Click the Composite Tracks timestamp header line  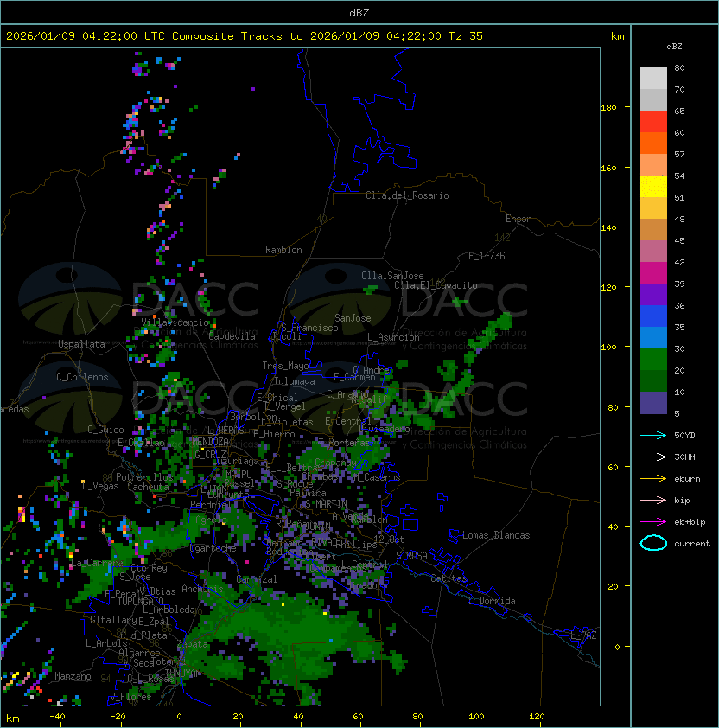click(x=245, y=36)
